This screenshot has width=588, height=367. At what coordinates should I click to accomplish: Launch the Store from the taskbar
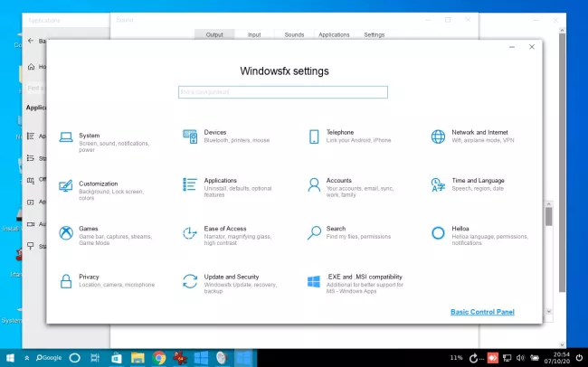(x=117, y=358)
